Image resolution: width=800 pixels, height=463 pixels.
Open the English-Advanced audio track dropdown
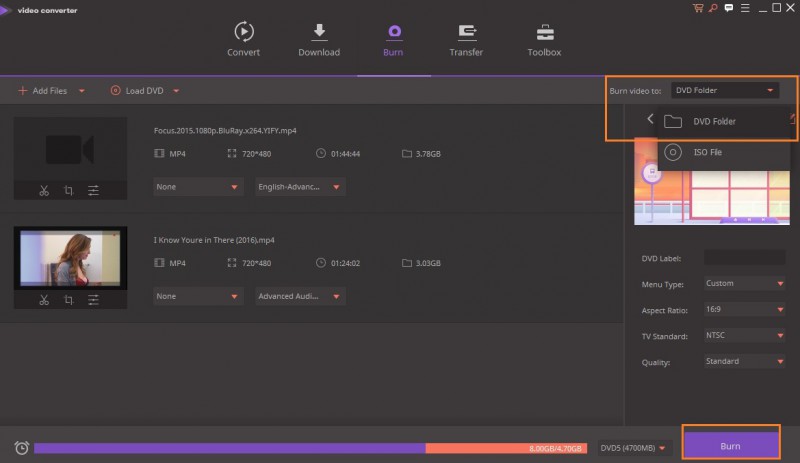click(299, 187)
